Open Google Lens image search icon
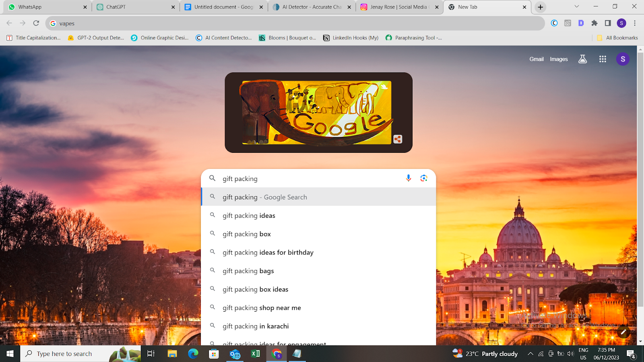This screenshot has width=644, height=362. (423, 178)
